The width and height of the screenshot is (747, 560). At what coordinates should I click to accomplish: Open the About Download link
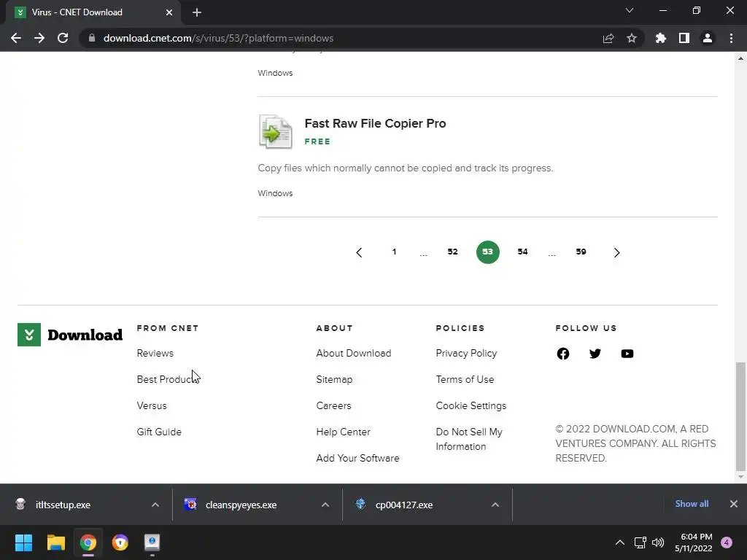pos(354,354)
